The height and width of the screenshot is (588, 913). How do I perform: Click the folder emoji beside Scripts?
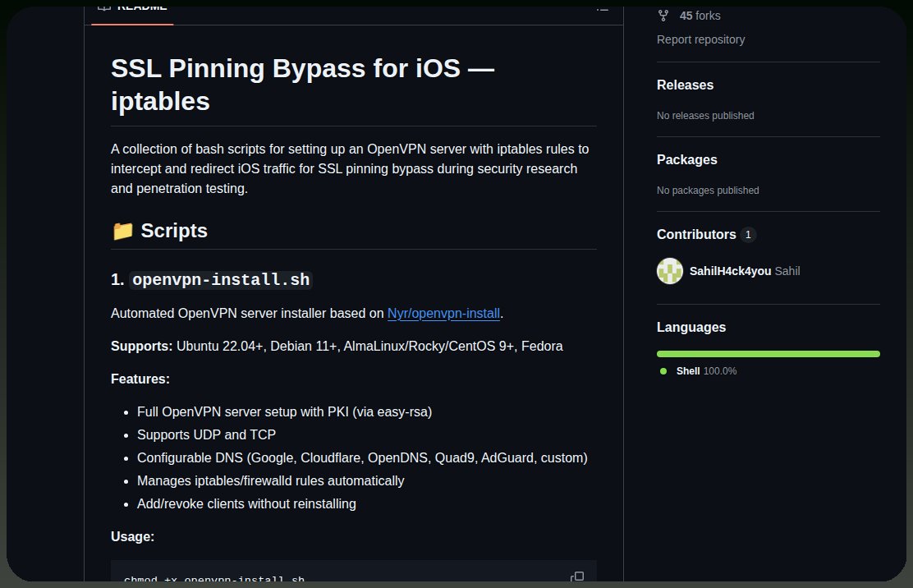[122, 231]
